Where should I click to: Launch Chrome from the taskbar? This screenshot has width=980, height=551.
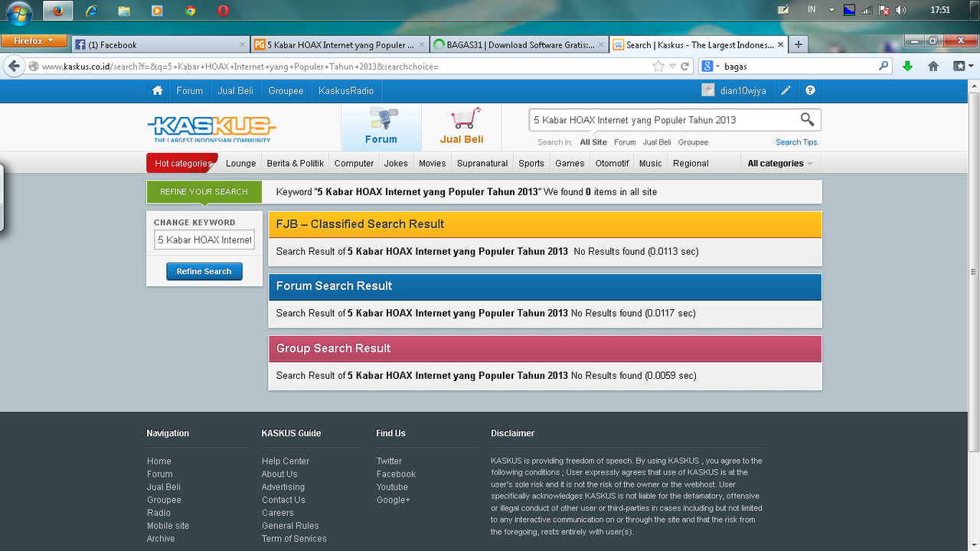click(191, 11)
